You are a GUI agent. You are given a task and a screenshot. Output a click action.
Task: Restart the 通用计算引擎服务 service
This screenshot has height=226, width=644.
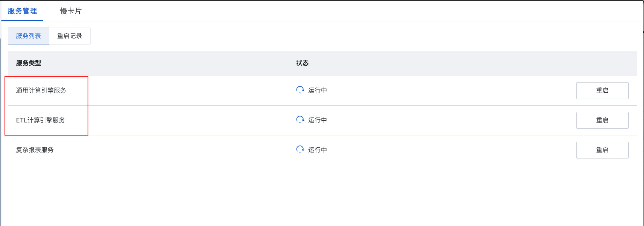click(x=602, y=91)
